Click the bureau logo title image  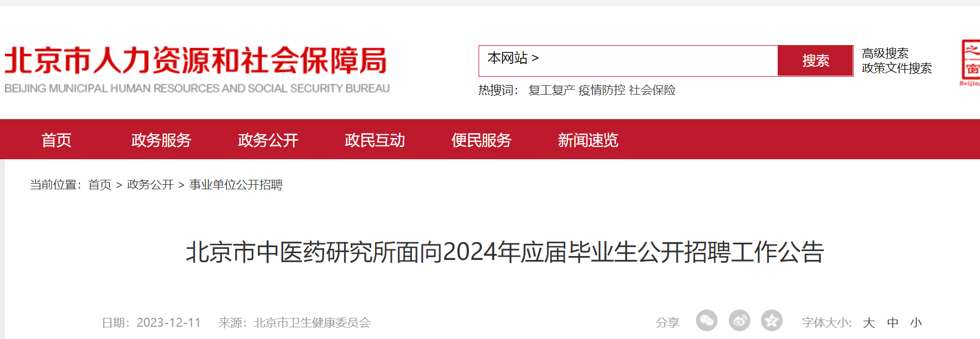tap(197, 70)
